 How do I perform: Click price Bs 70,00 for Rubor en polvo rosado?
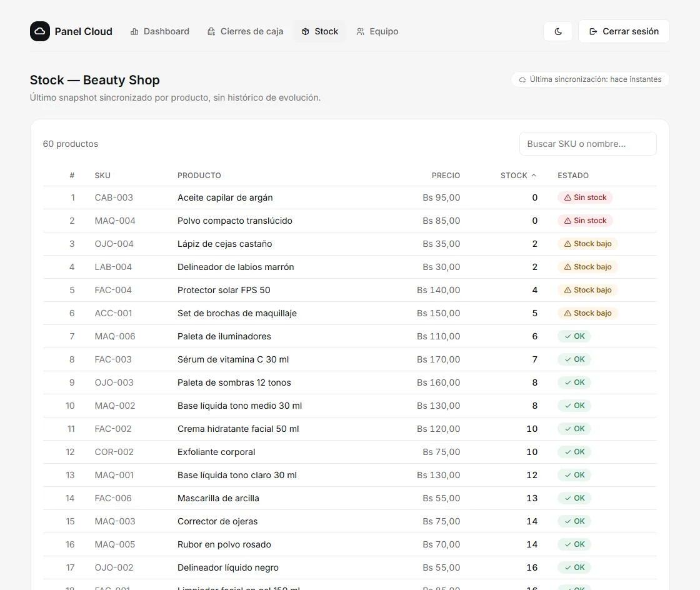point(441,544)
